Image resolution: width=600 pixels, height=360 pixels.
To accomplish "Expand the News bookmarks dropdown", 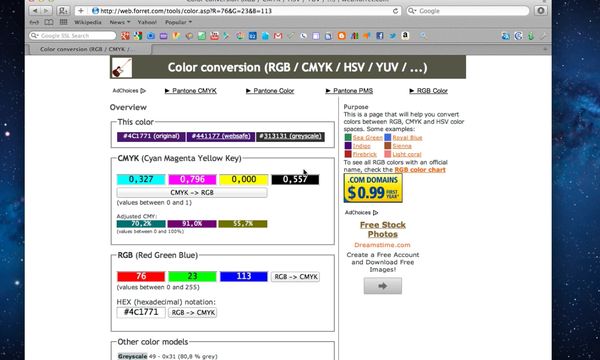I will coord(120,22).
